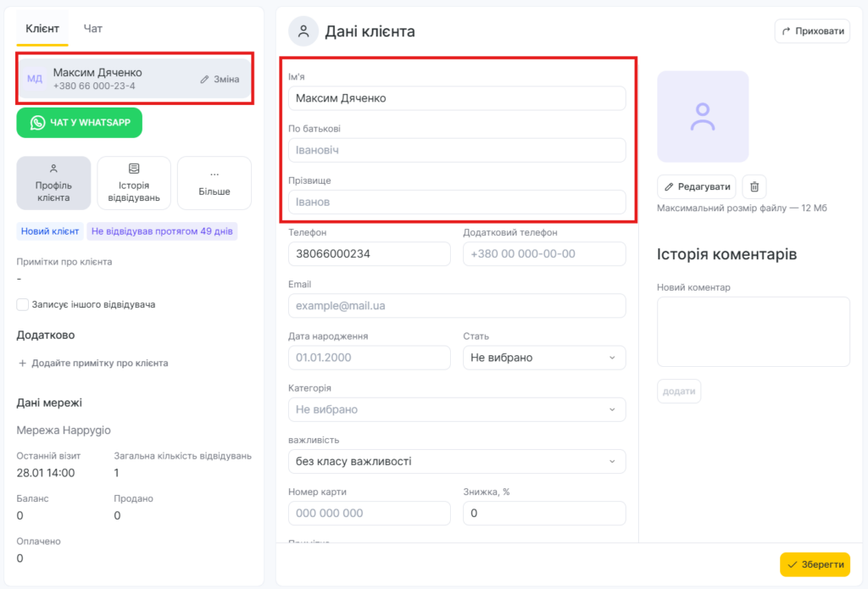
Task: Open Історія відвідувань visit history
Action: pos(134,183)
